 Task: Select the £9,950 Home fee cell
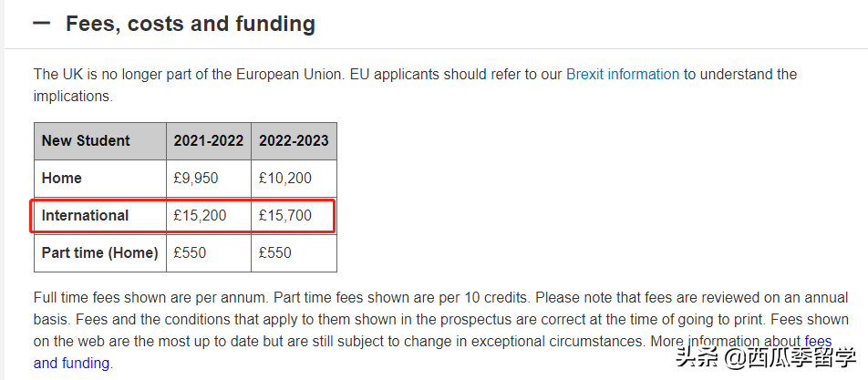pyautogui.click(x=196, y=179)
